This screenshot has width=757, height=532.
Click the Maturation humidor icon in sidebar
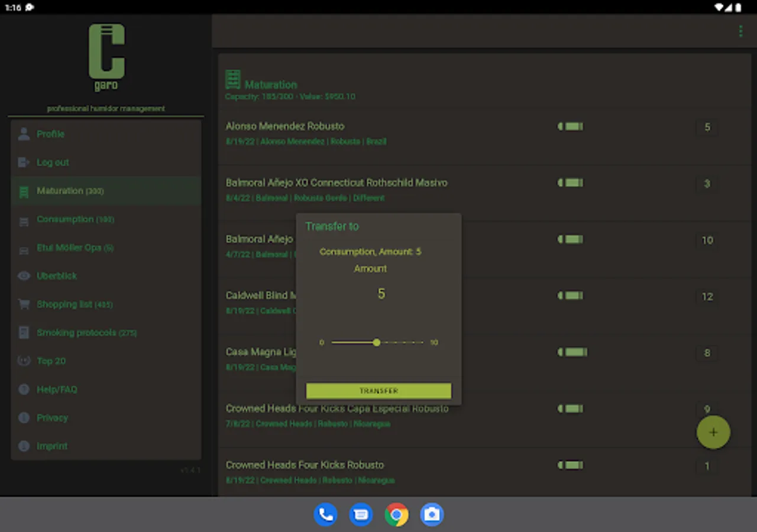point(24,192)
